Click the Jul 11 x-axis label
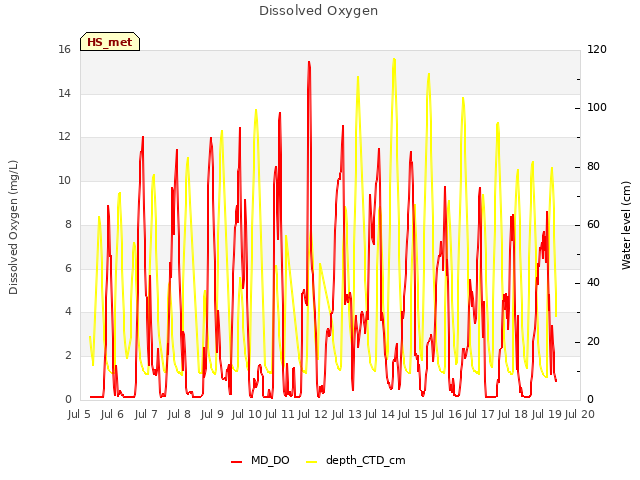The image size is (640, 480). pos(280,414)
